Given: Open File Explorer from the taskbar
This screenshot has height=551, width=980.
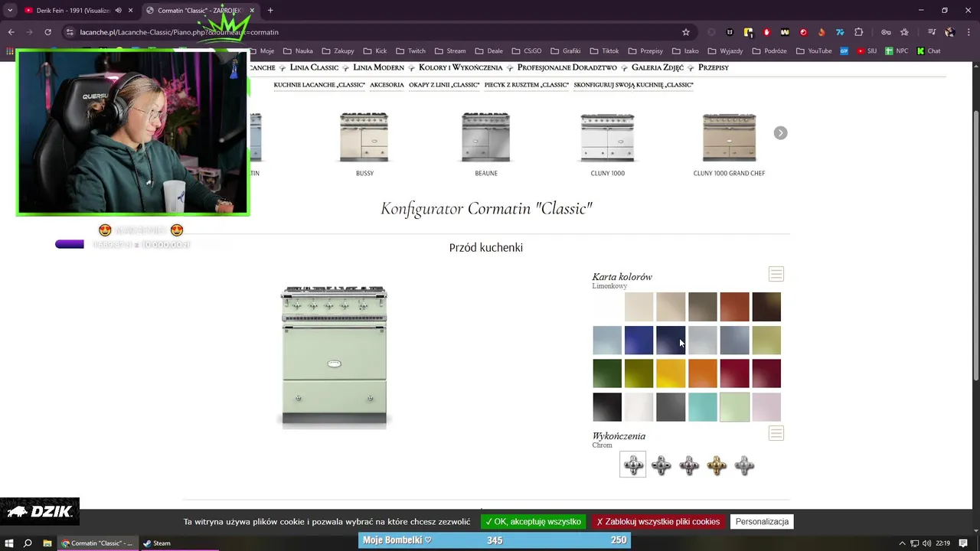Looking at the screenshot, I should click(47, 543).
